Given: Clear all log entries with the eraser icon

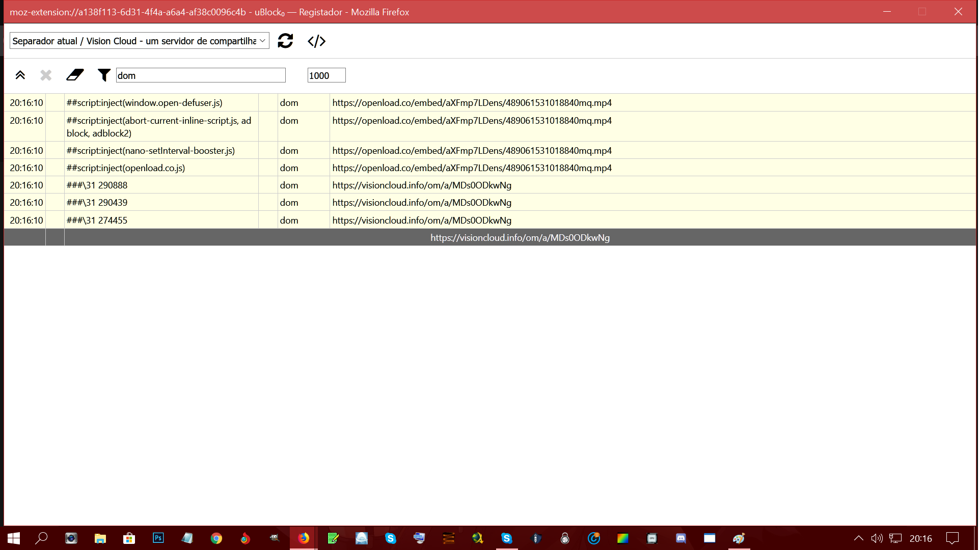Looking at the screenshot, I should click(75, 75).
